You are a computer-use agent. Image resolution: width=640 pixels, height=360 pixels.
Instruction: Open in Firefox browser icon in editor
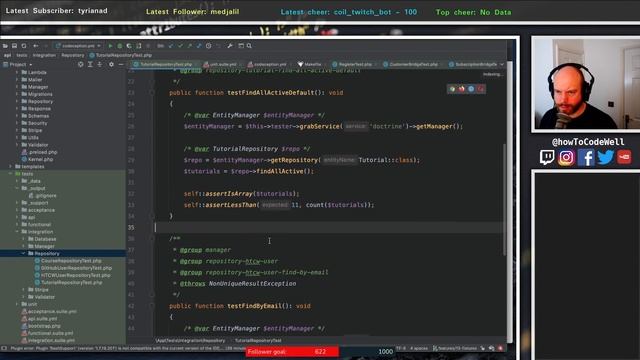462,89
